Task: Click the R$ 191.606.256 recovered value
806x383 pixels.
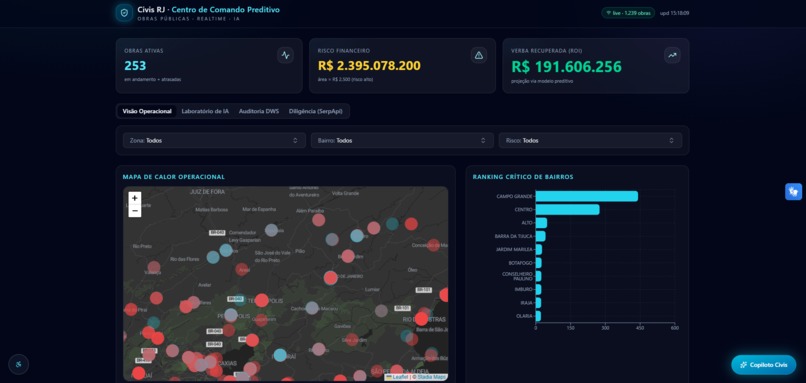Action: click(x=566, y=67)
